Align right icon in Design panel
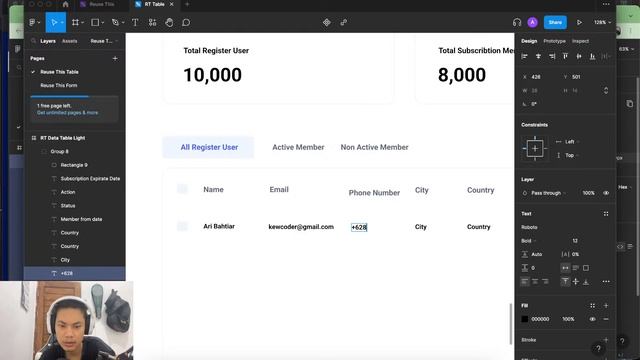640x360 pixels. 552,56
